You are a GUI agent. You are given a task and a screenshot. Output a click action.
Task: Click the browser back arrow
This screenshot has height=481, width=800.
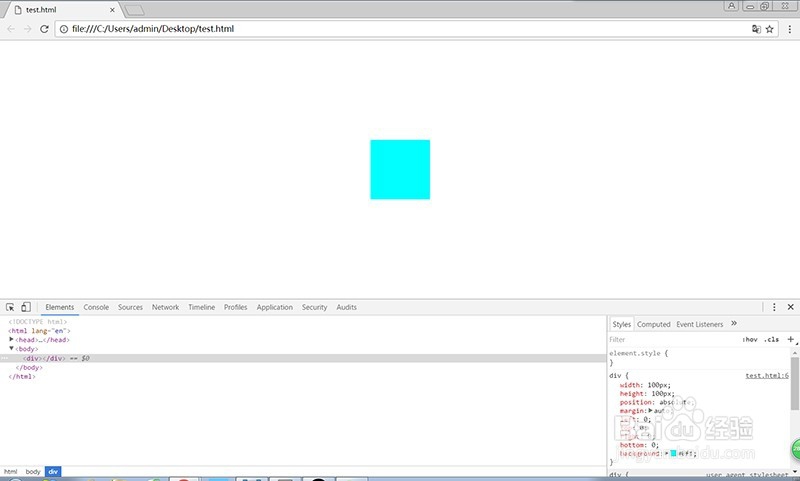(x=11, y=29)
